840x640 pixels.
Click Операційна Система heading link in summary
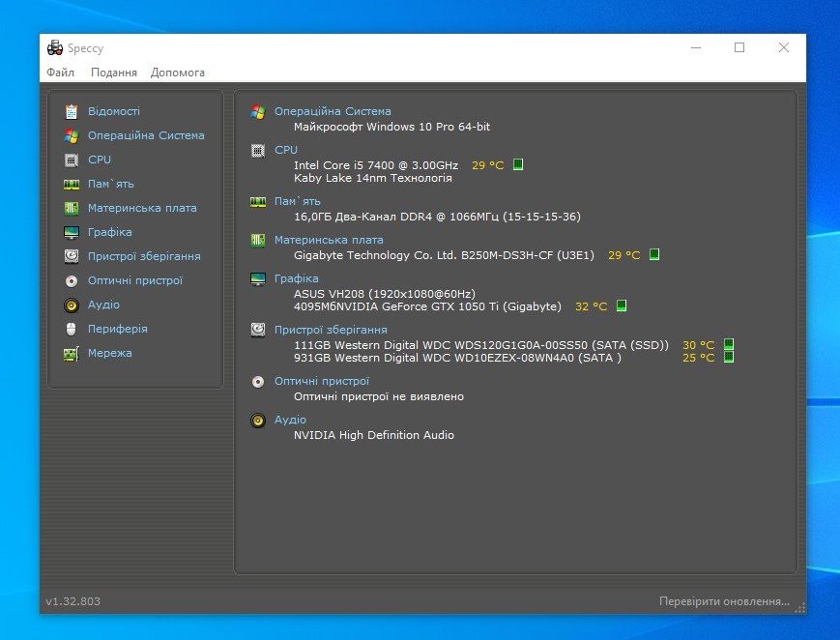coord(333,111)
